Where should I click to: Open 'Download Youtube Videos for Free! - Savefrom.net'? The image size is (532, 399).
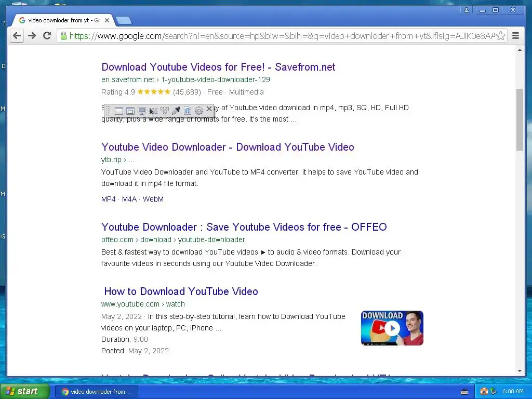pos(218,67)
